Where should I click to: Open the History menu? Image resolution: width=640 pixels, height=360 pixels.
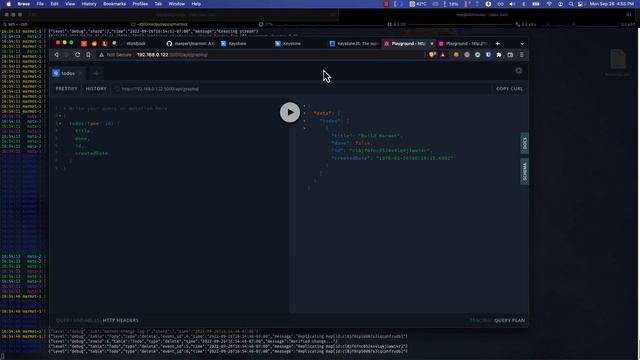tap(89, 4)
